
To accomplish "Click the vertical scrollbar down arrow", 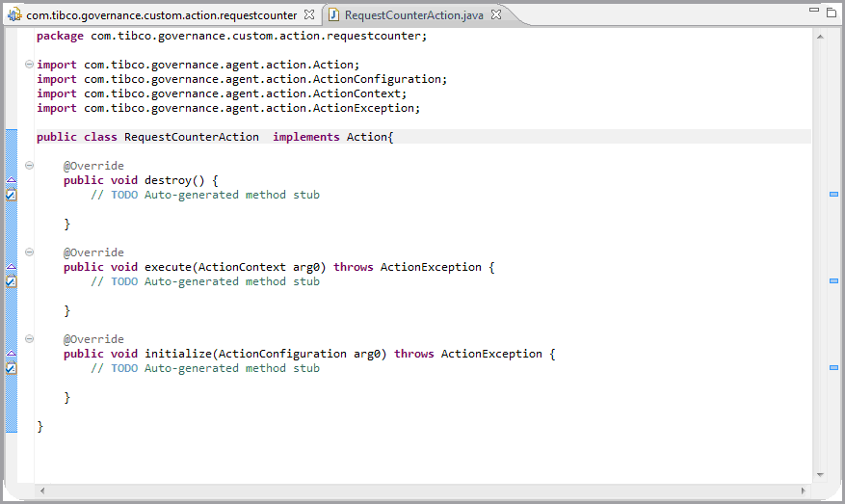I will [x=820, y=475].
